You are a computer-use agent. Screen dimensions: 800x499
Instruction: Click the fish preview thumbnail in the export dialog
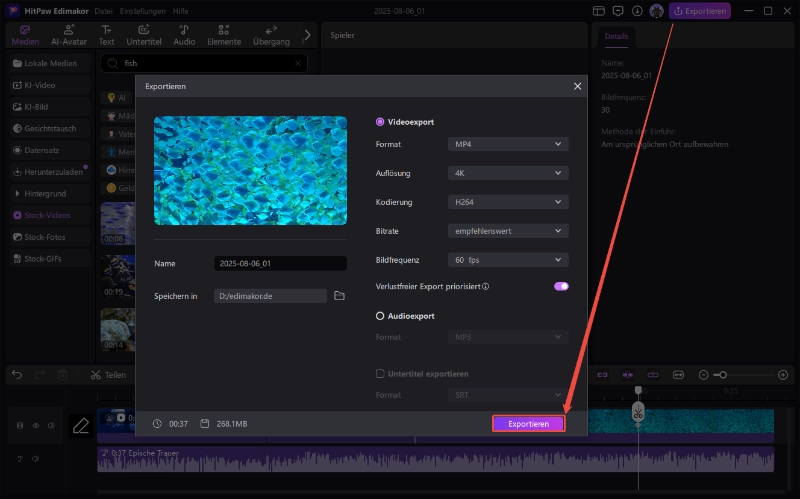point(251,170)
